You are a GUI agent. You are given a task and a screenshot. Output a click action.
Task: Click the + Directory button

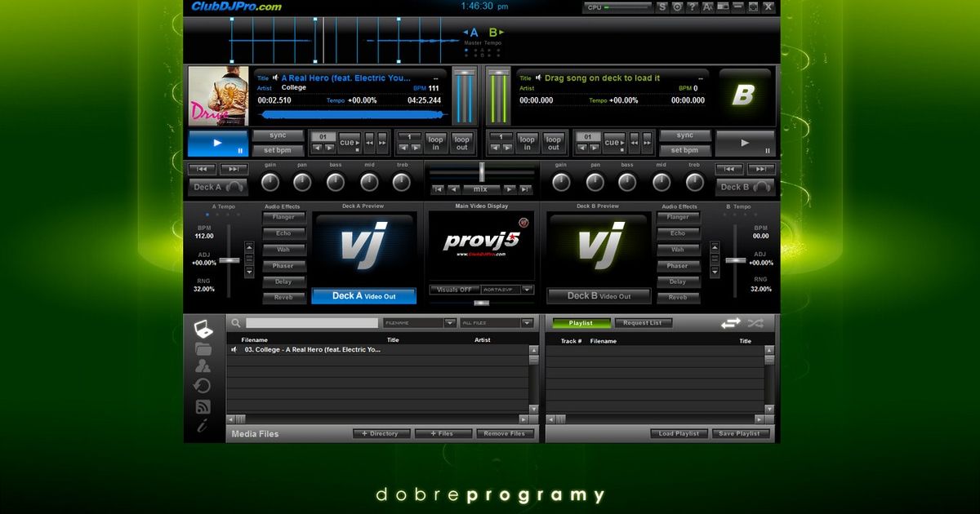tap(381, 434)
